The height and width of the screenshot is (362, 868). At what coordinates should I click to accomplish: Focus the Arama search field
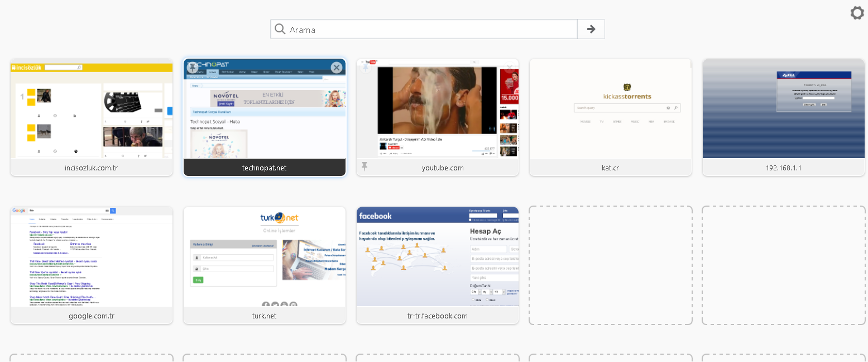point(424,29)
